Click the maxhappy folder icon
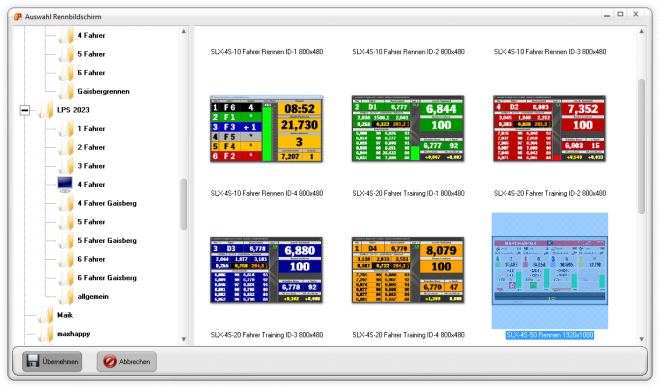 46,333
